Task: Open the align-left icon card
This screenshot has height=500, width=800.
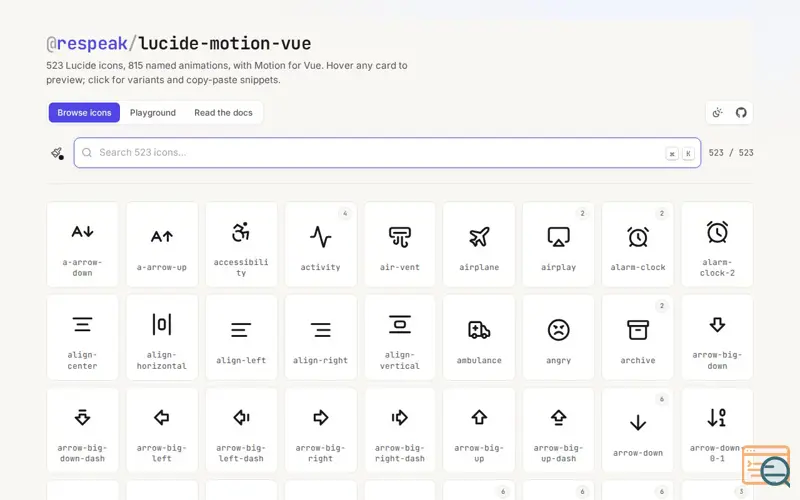Action: (x=241, y=337)
